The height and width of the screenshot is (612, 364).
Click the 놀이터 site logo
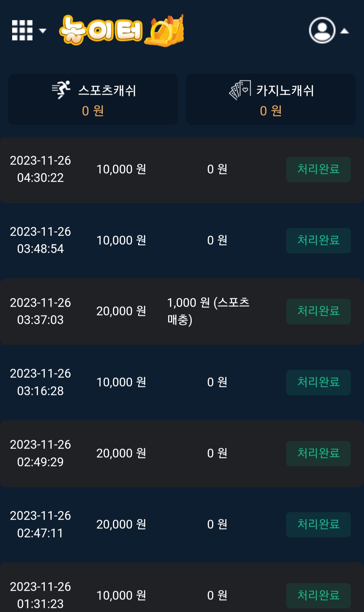pos(101,31)
